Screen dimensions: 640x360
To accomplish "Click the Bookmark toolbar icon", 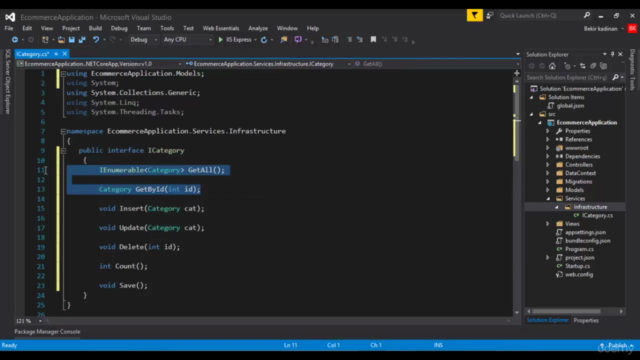I will (373, 40).
